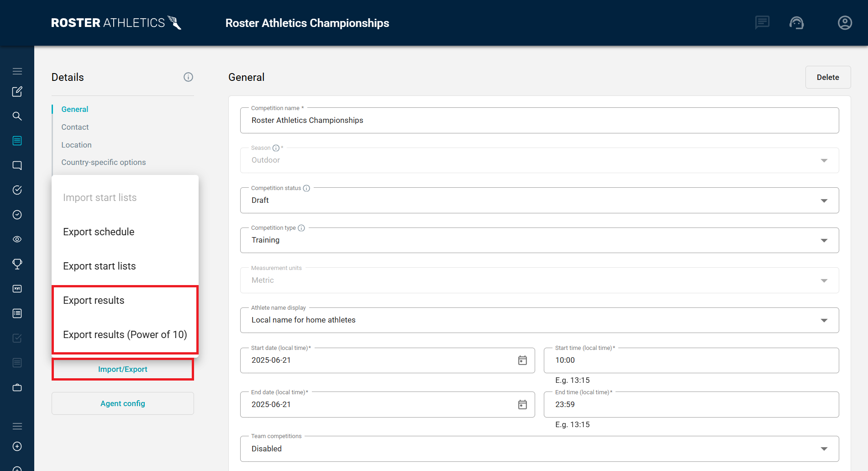Toggle the hamburger menu at the sidebar top
The width and height of the screenshot is (868, 471).
click(x=17, y=71)
